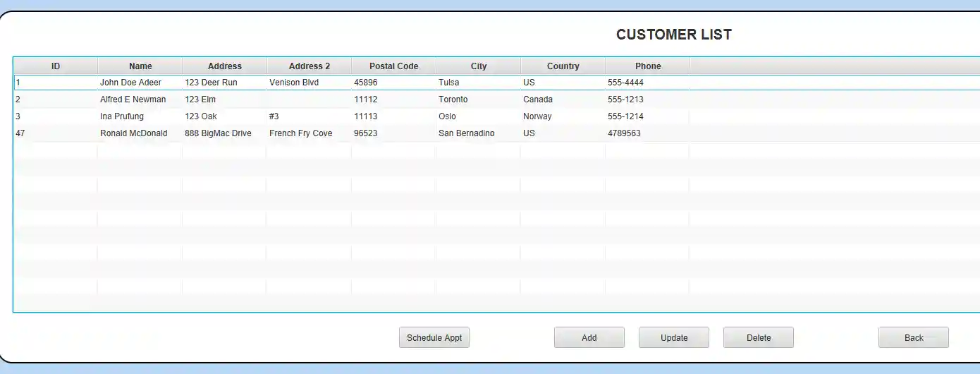The image size is (980, 374).
Task: Sort by the Country column header
Action: (x=563, y=66)
